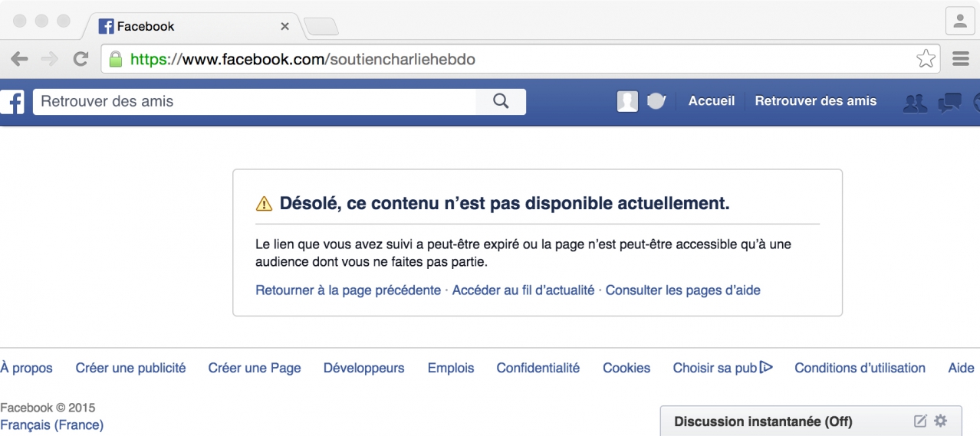Open a new browser tab
The width and height of the screenshot is (980, 436).
[x=321, y=27]
